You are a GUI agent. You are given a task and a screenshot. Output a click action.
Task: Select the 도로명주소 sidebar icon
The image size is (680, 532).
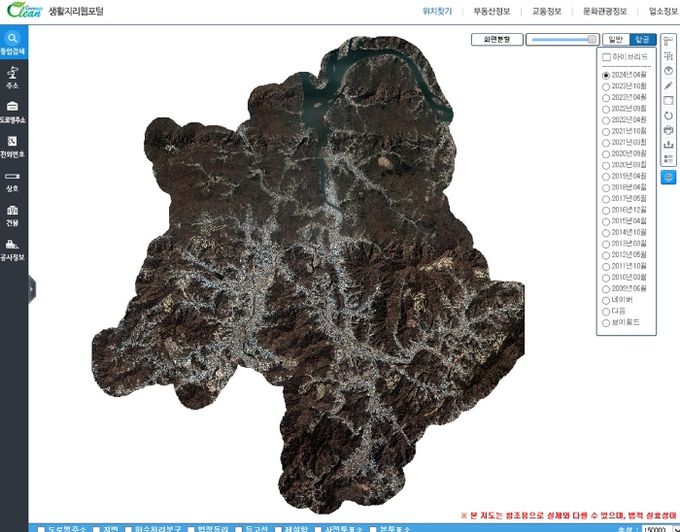13,111
